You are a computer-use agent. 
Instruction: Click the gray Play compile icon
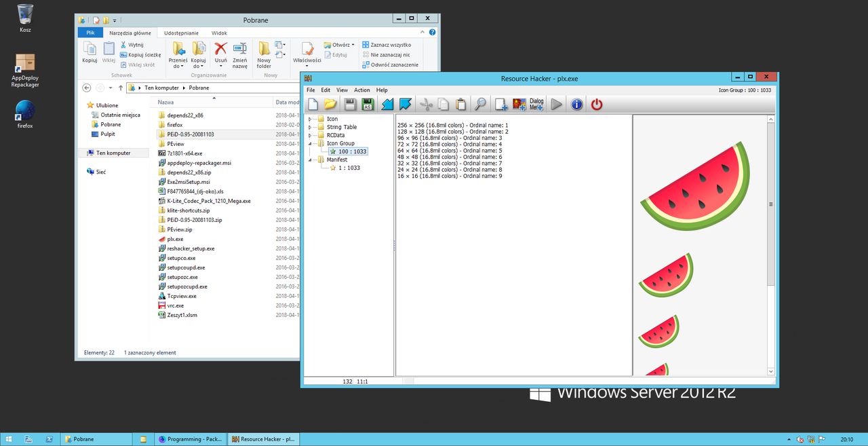(x=557, y=104)
